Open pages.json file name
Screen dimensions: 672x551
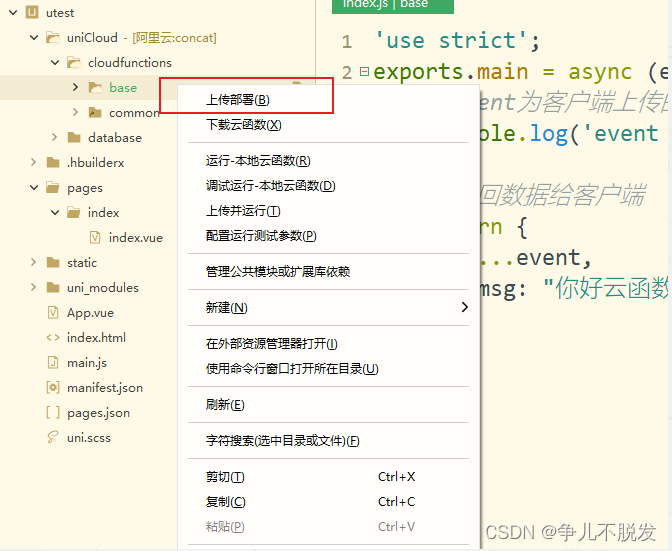point(99,413)
